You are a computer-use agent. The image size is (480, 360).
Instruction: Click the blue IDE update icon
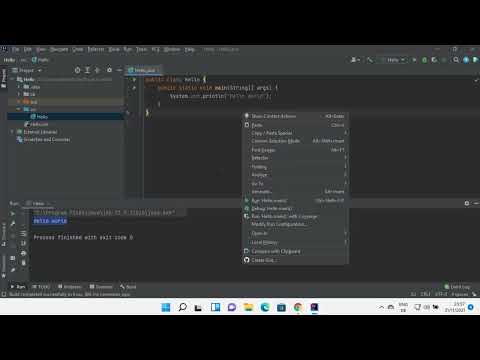pos(466,60)
